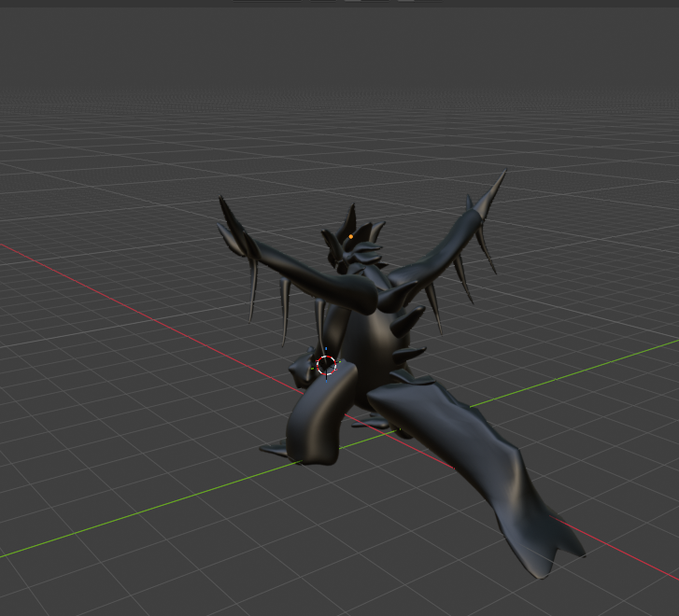Click the 3D cursor crosshair in viewport

(326, 365)
